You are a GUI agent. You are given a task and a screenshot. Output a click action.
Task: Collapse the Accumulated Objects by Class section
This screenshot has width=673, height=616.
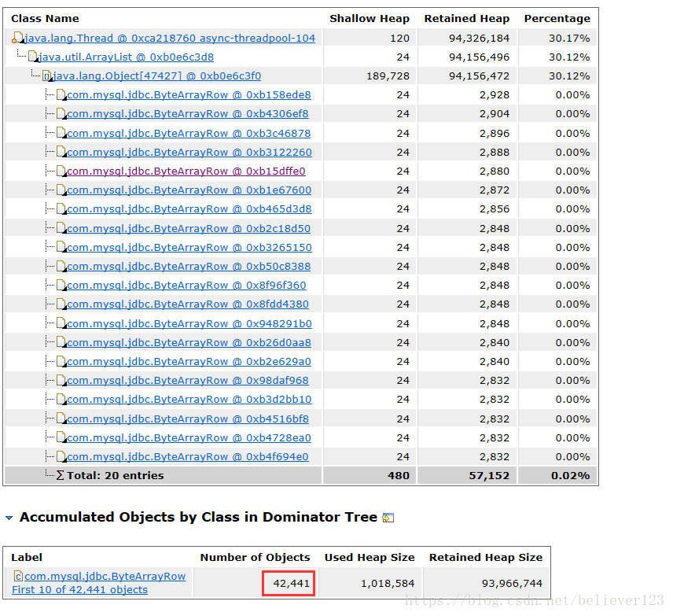click(x=9, y=518)
